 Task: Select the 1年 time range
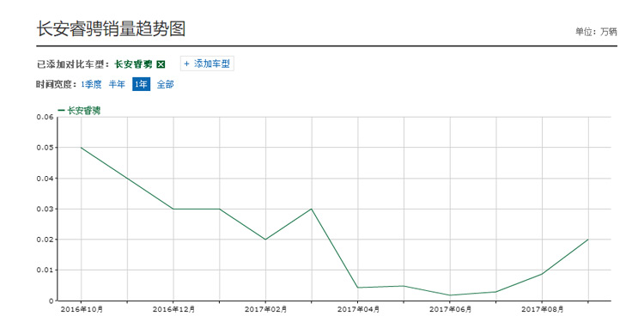coord(141,84)
